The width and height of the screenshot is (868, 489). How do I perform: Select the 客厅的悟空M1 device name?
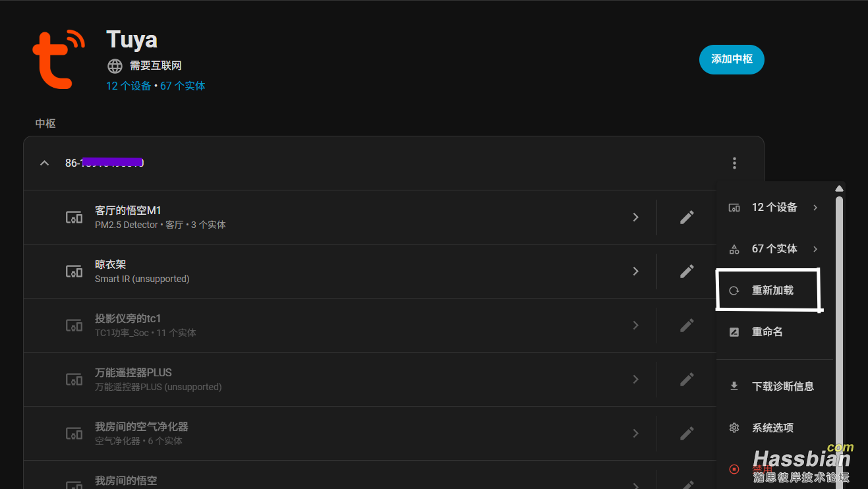[x=128, y=210]
